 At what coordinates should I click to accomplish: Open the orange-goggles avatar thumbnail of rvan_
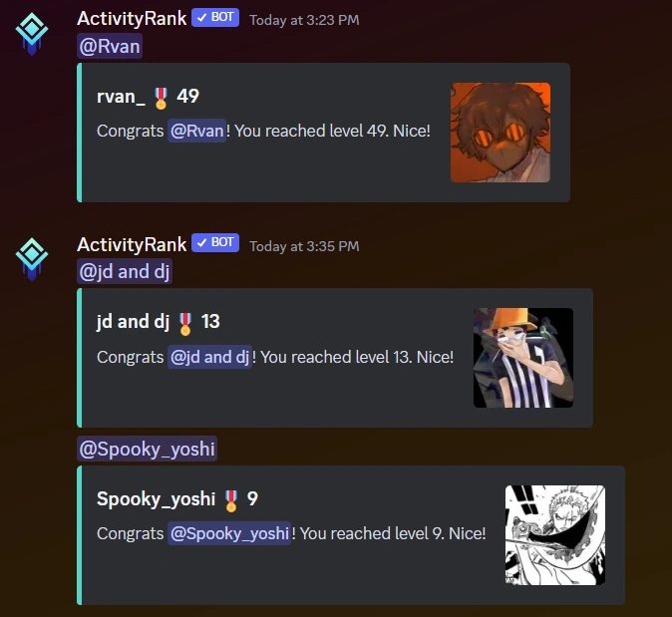(x=501, y=133)
